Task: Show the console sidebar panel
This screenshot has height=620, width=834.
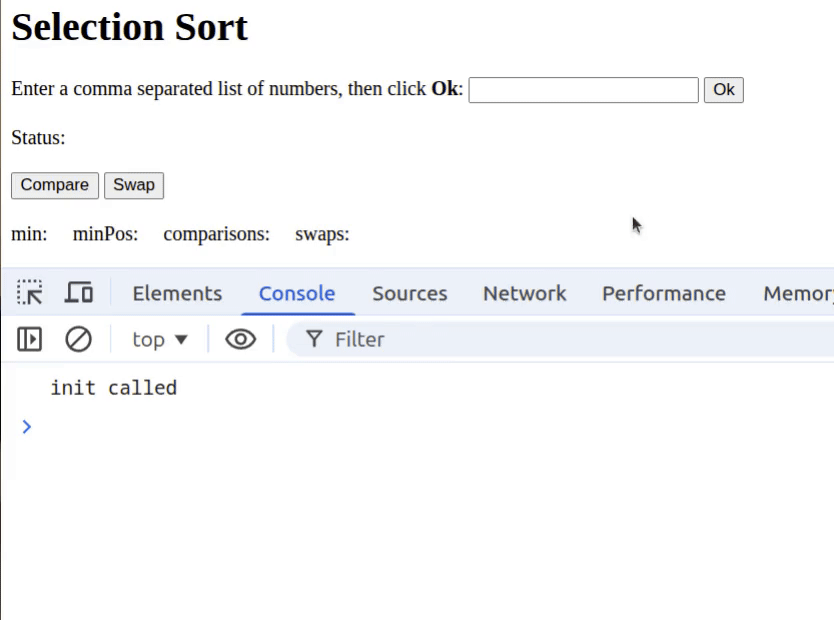Action: [x=30, y=340]
